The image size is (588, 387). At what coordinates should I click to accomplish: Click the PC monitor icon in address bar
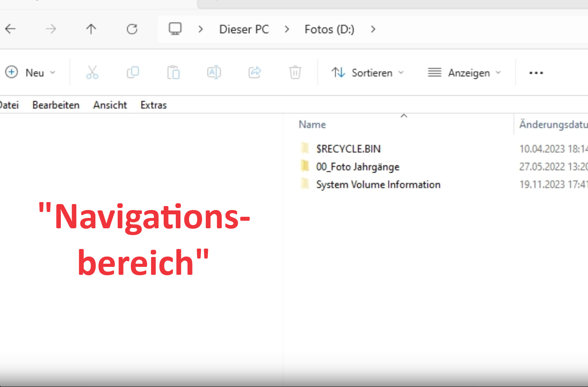click(x=175, y=29)
